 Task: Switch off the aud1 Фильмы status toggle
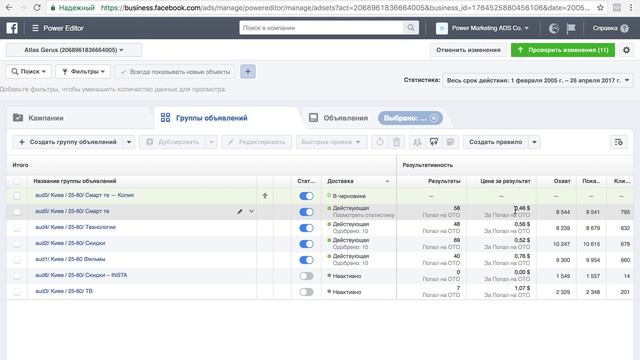tap(306, 260)
